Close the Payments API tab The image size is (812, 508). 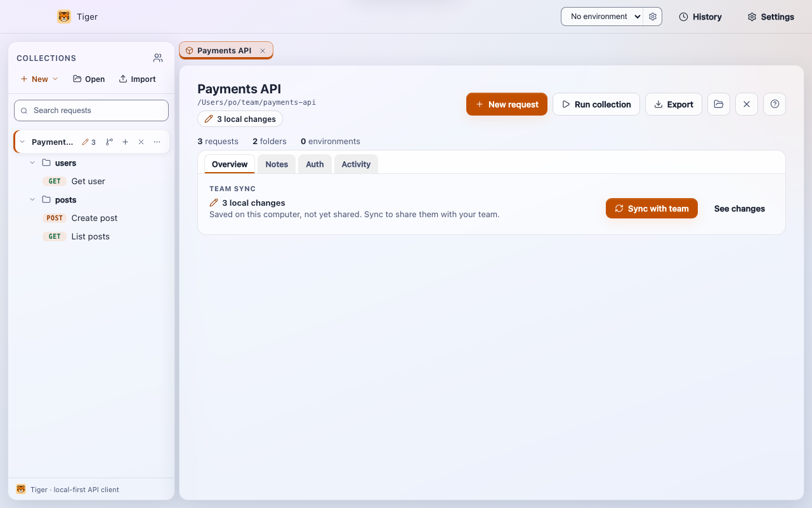pyautogui.click(x=263, y=51)
